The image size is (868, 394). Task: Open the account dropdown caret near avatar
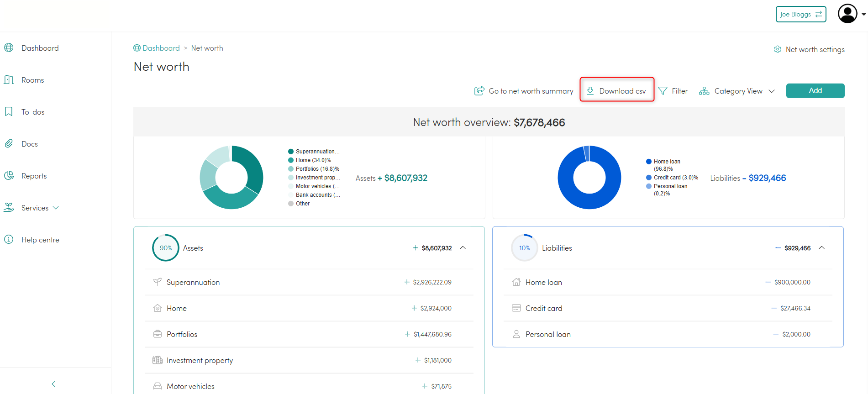click(x=863, y=14)
